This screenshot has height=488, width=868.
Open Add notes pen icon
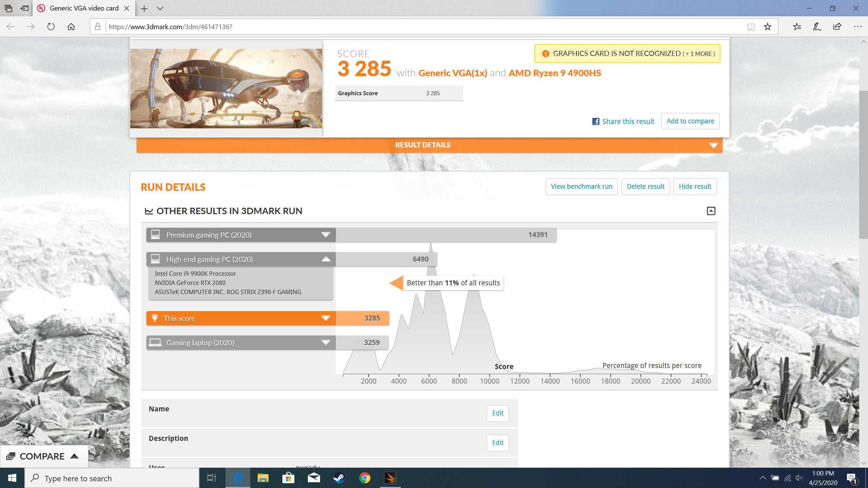817,27
